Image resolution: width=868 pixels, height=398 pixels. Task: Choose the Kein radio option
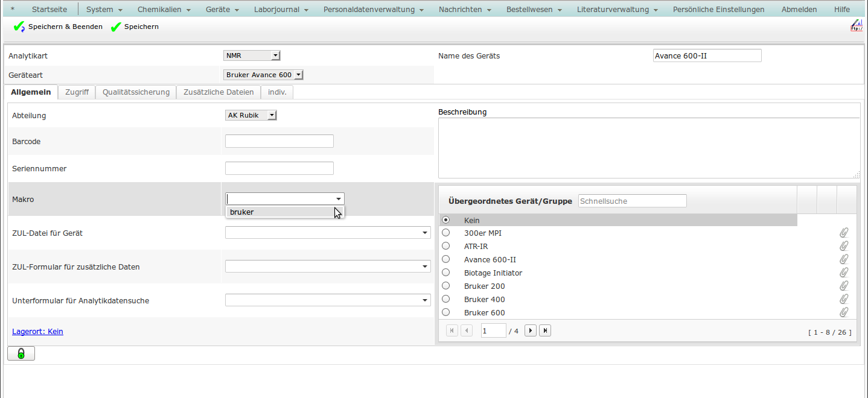coord(446,220)
